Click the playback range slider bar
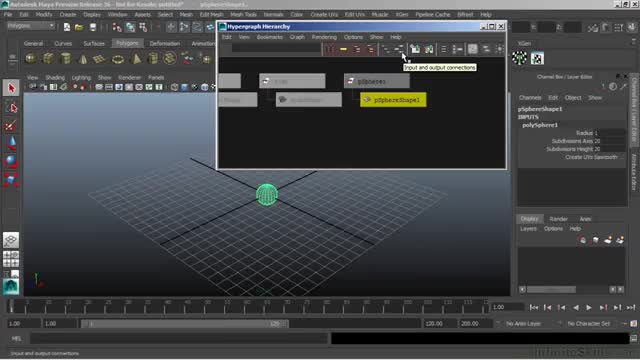Viewport: 640px width, 360px height. pyautogui.click(x=184, y=324)
